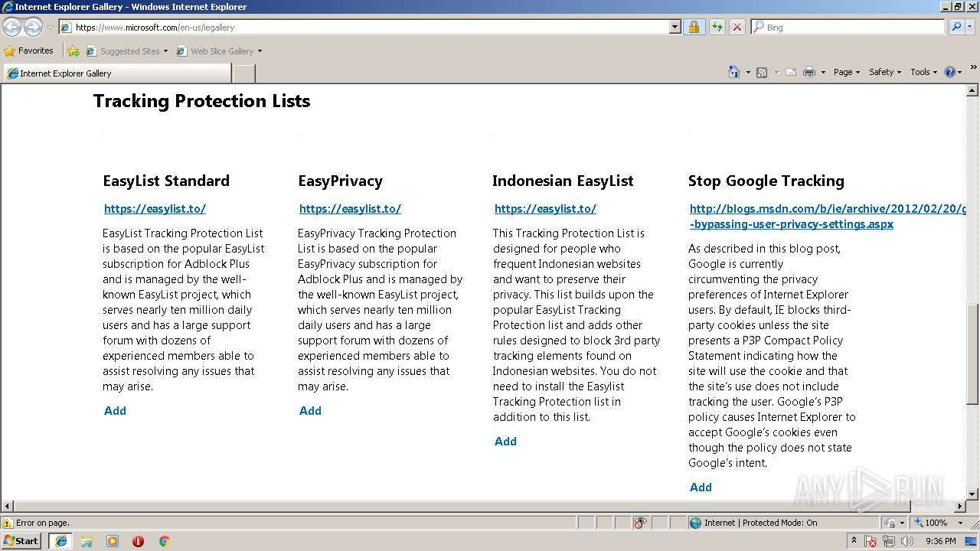Open Favorites star button
The image size is (980, 551).
(x=28, y=51)
